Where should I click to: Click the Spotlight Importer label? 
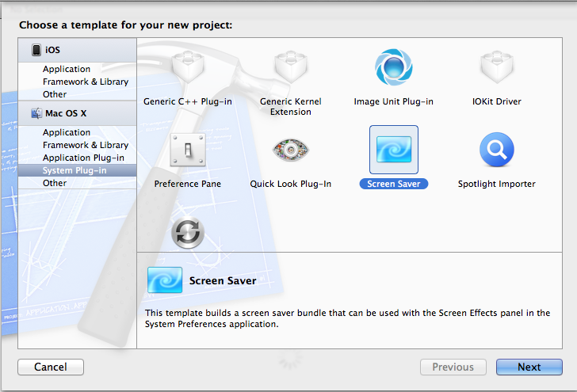coord(497,184)
